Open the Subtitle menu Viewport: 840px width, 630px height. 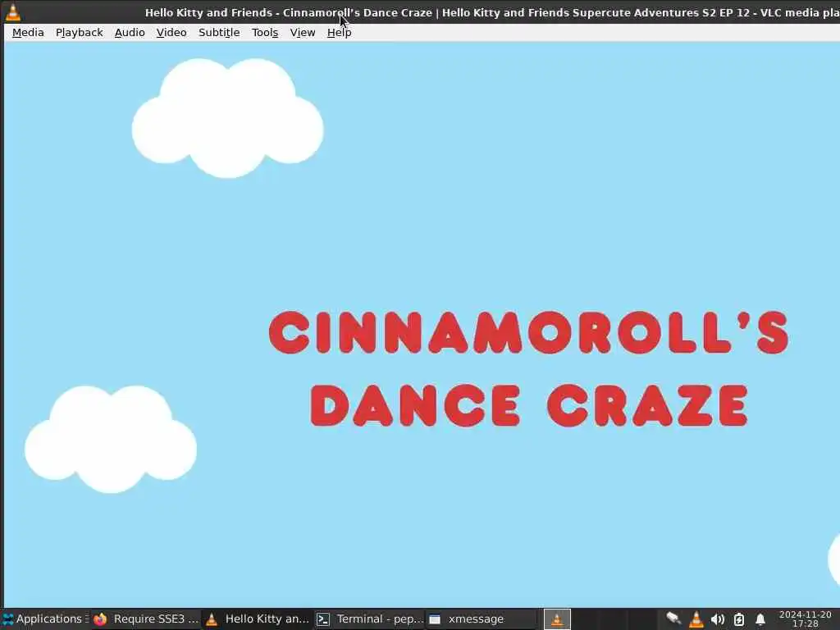click(219, 33)
